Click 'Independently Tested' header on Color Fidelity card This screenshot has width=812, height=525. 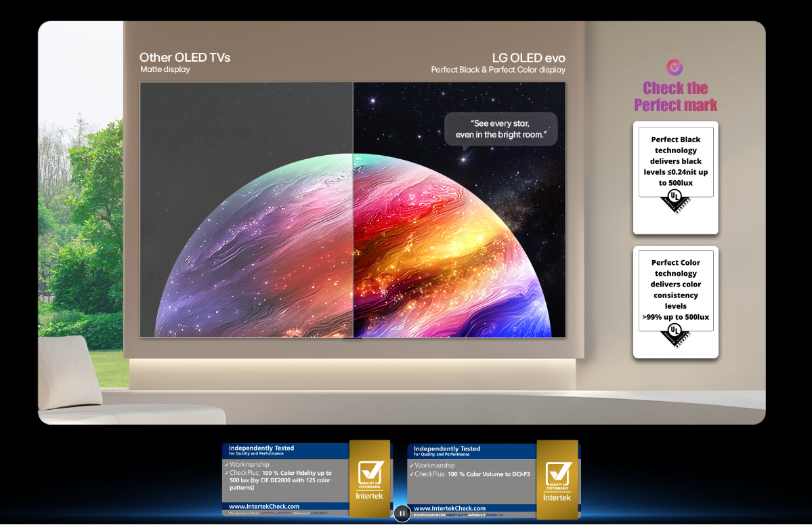(261, 448)
